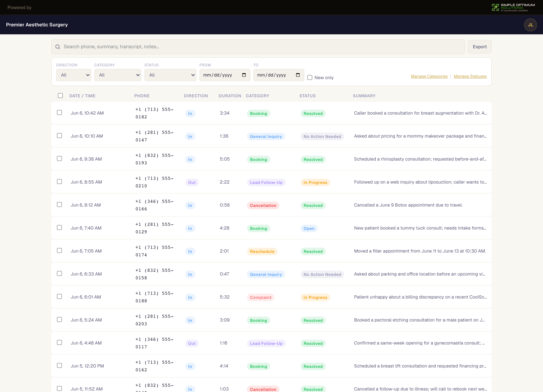Click the Simple Optimum Solutions logo

point(513,7)
